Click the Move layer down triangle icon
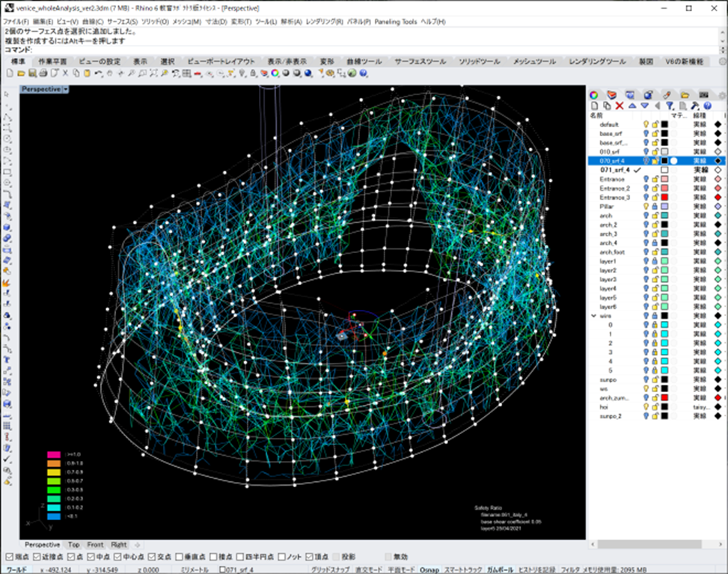 click(x=644, y=106)
